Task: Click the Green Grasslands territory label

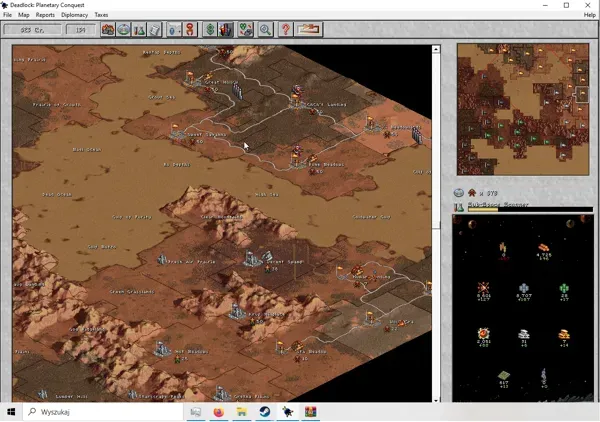Action: (132, 292)
